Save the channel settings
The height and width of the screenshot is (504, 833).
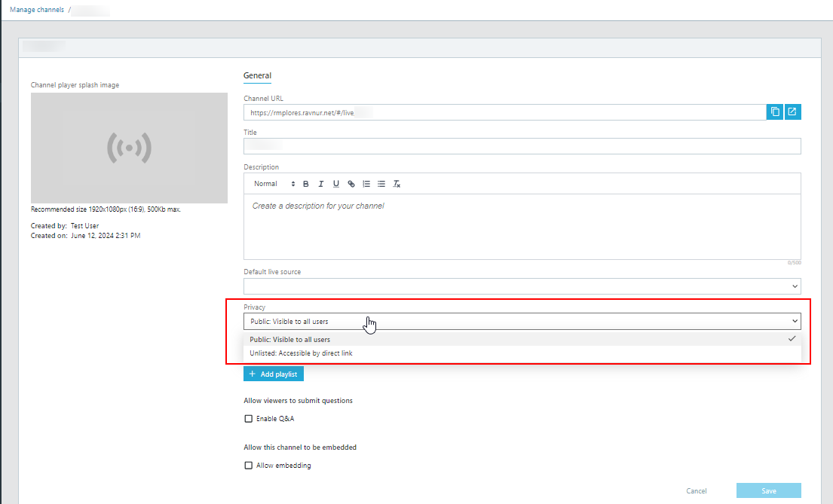[x=769, y=490]
